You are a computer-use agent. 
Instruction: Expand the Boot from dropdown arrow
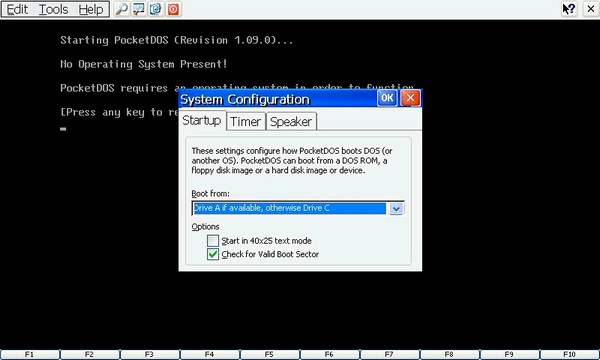[396, 209]
